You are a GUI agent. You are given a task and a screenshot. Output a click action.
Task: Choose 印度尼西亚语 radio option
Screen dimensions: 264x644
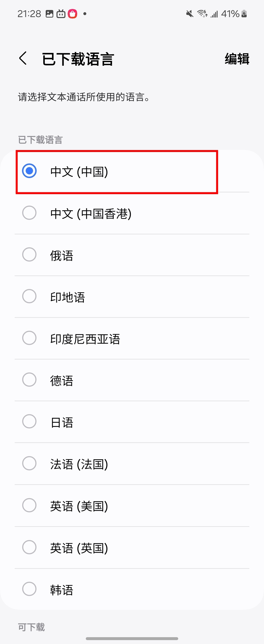pos(29,338)
